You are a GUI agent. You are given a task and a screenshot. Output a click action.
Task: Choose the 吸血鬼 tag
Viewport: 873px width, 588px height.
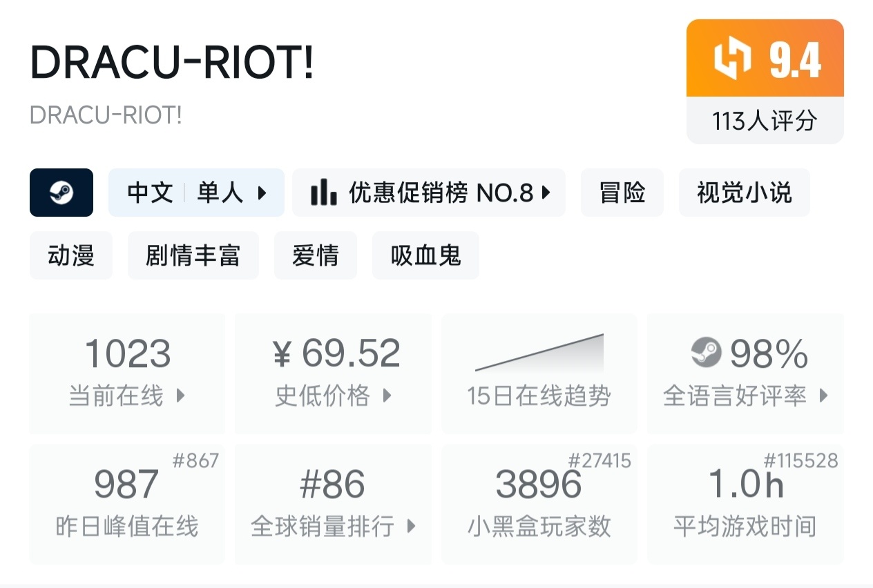point(425,256)
